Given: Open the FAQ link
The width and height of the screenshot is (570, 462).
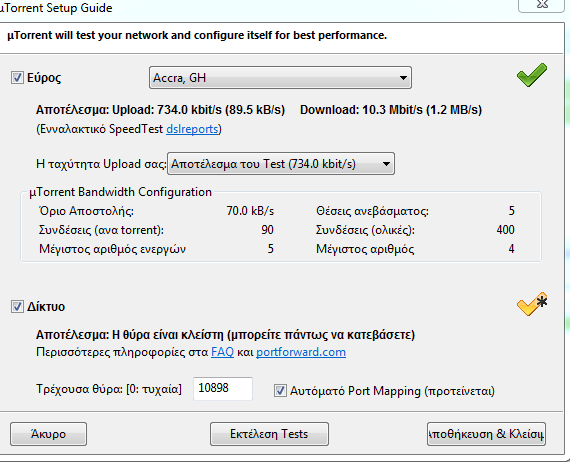Looking at the screenshot, I should 222,352.
